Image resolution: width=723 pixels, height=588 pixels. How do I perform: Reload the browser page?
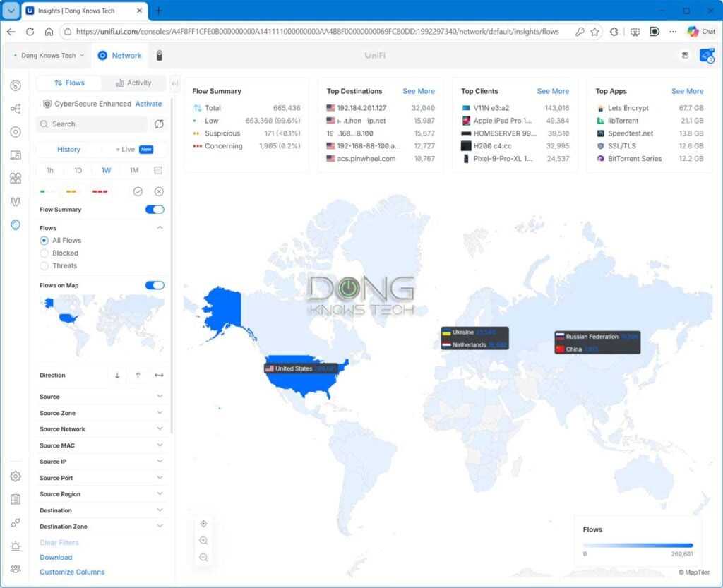pyautogui.click(x=30, y=31)
